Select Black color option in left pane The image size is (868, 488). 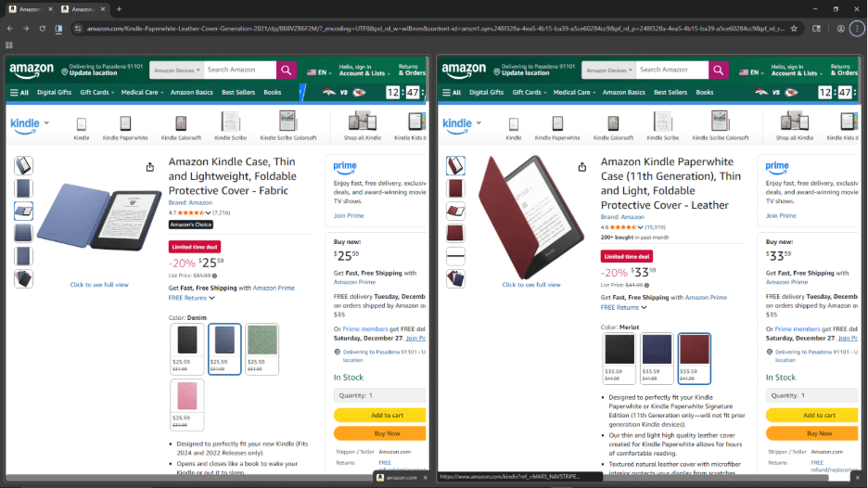[x=187, y=349]
